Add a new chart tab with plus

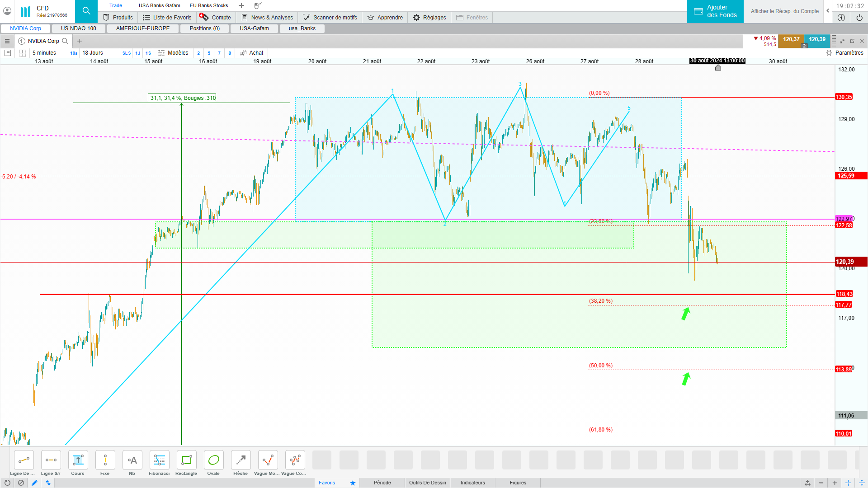[x=80, y=41]
